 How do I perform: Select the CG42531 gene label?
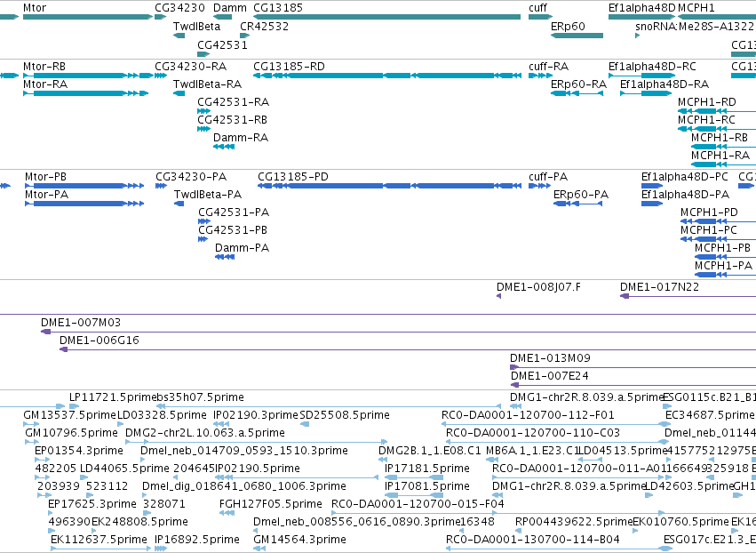222,44
